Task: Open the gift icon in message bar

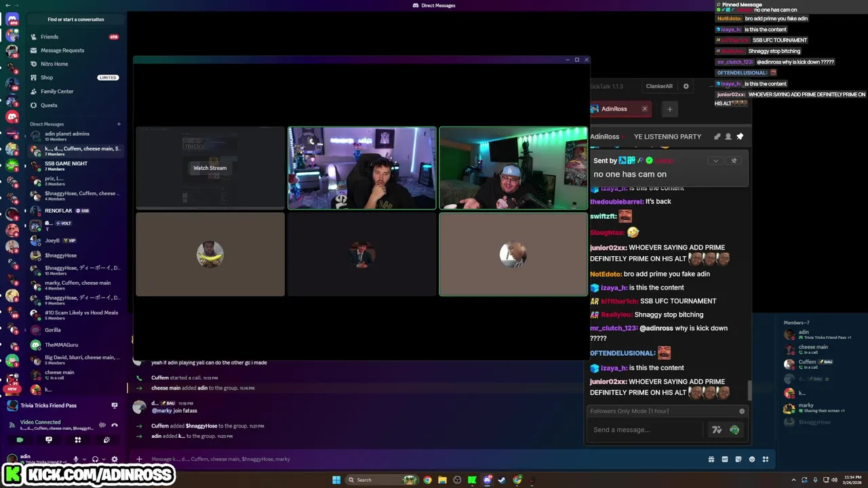Action: click(x=711, y=459)
